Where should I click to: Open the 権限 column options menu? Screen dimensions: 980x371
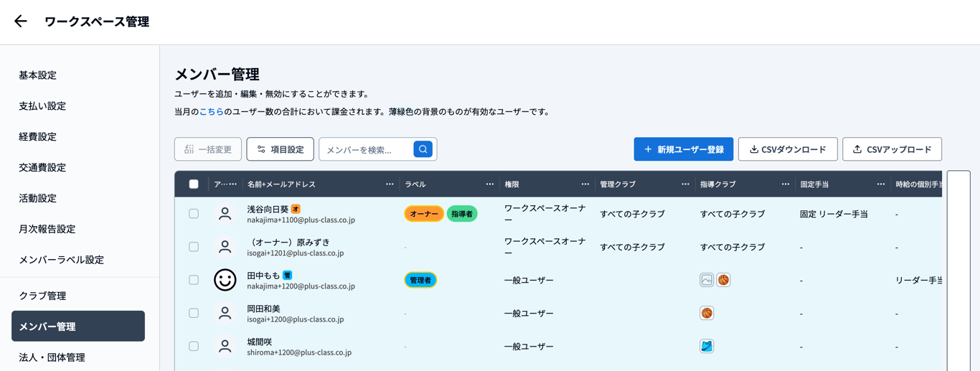tap(585, 184)
